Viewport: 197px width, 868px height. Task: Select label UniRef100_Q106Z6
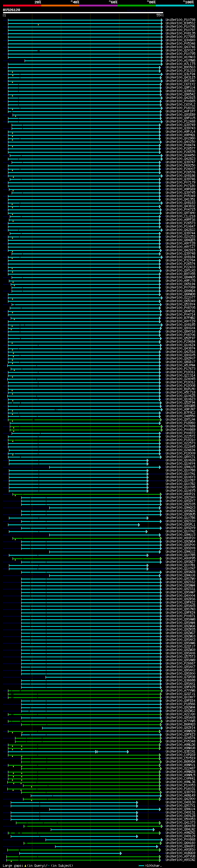[180, 460]
